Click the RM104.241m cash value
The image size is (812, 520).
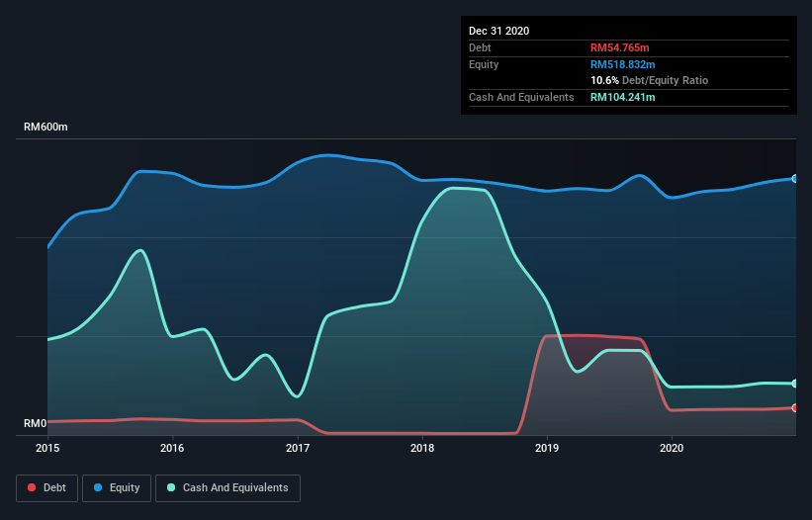coord(622,97)
